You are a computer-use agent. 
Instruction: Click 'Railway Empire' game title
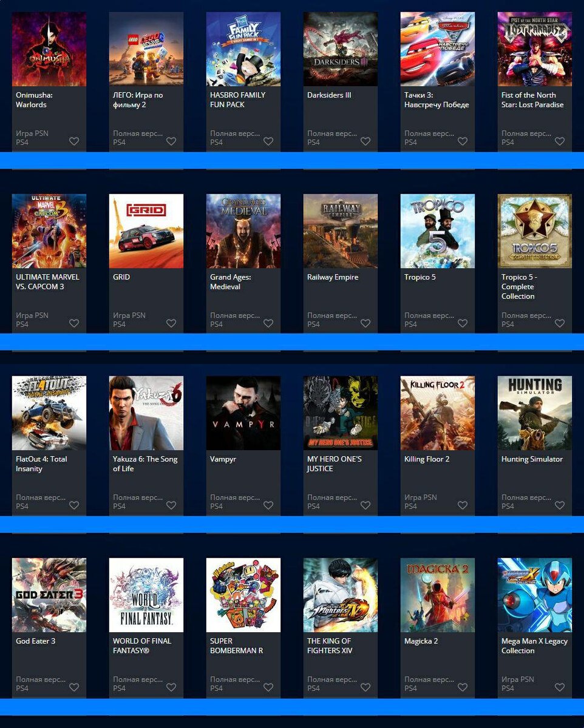[333, 277]
